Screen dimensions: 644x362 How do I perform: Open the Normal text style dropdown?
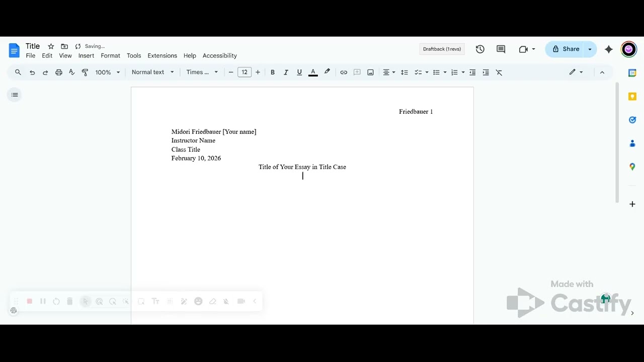[152, 72]
